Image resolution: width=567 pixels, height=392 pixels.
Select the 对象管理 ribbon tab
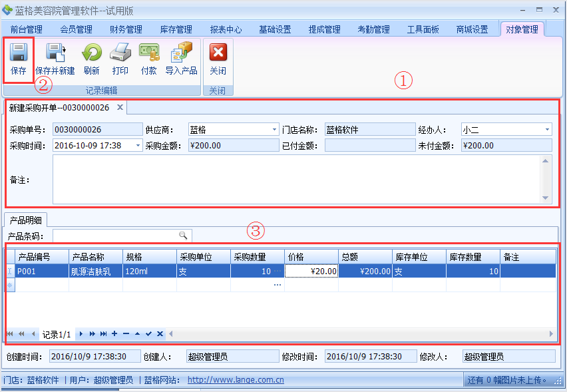522,29
